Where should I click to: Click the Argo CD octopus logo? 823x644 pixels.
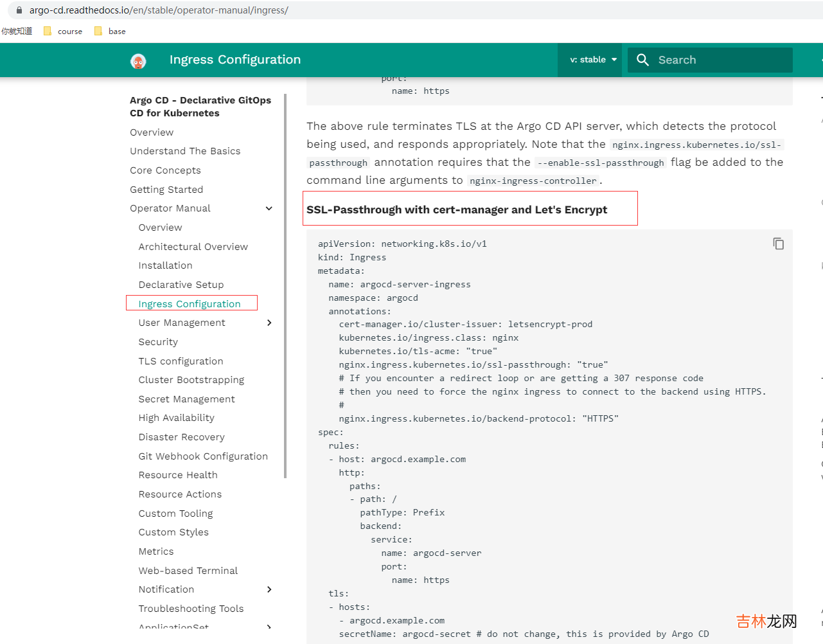tap(138, 61)
